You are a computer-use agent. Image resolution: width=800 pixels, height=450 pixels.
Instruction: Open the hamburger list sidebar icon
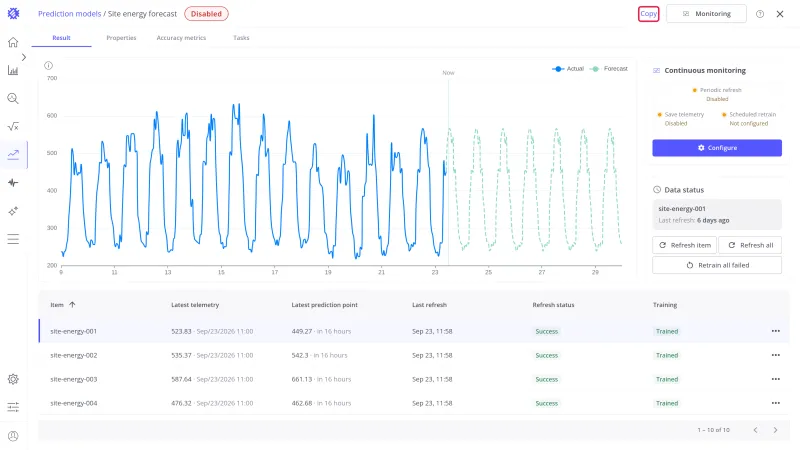pyautogui.click(x=13, y=239)
